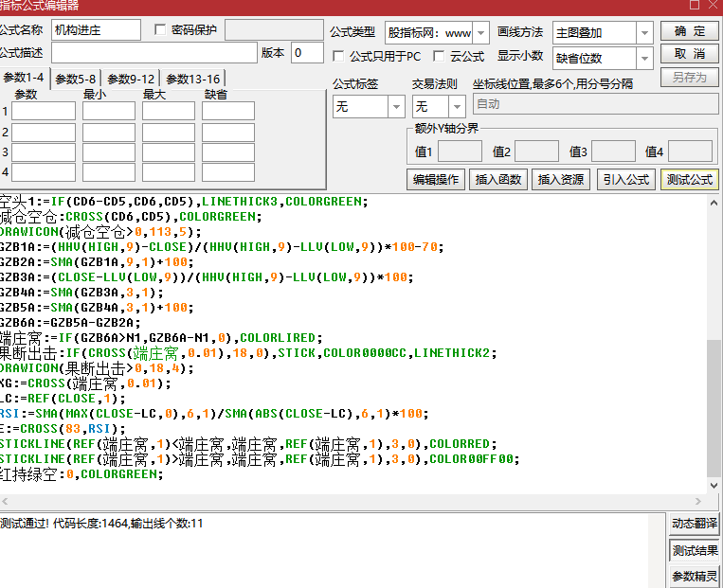This screenshot has height=588, width=723.
Task: Click the 公式名称 field containing 机构进庄
Action: 96,30
